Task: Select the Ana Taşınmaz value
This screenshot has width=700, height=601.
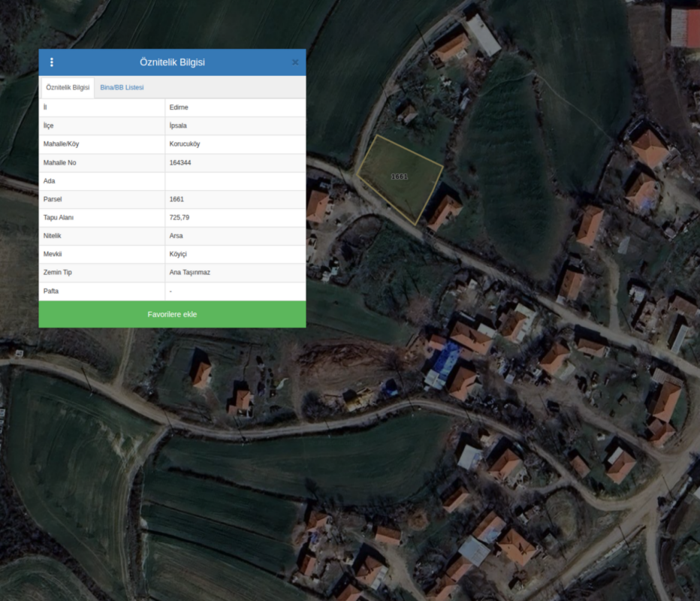Action: (x=190, y=273)
